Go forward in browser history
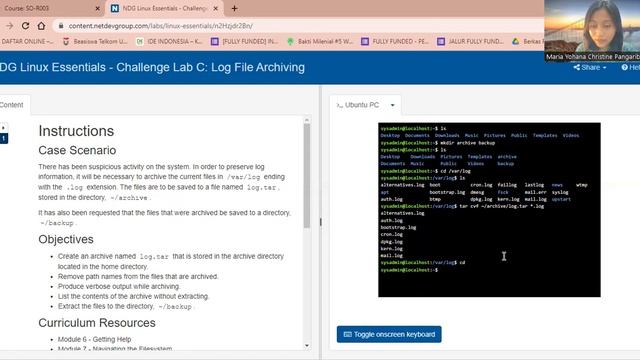The width and height of the screenshot is (640, 360). [x=9, y=26]
